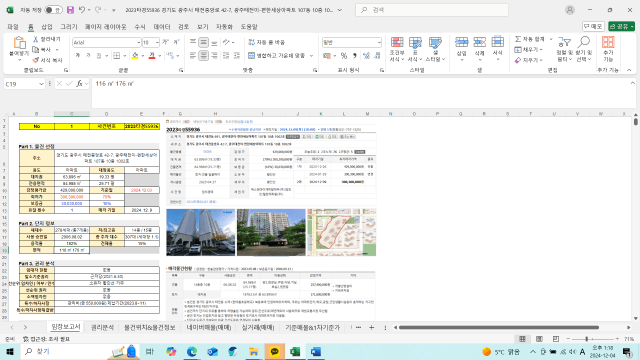The width and height of the screenshot is (640, 360).
Task: Click the decrease font size icon
Action: pos(176,42)
